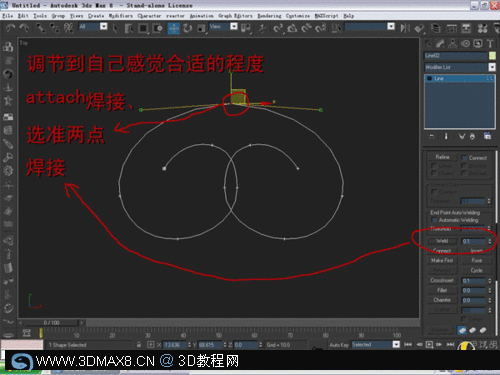Screen dimensions: 500x375
Task: Open the Modifiers menu
Action: pyautogui.click(x=121, y=16)
